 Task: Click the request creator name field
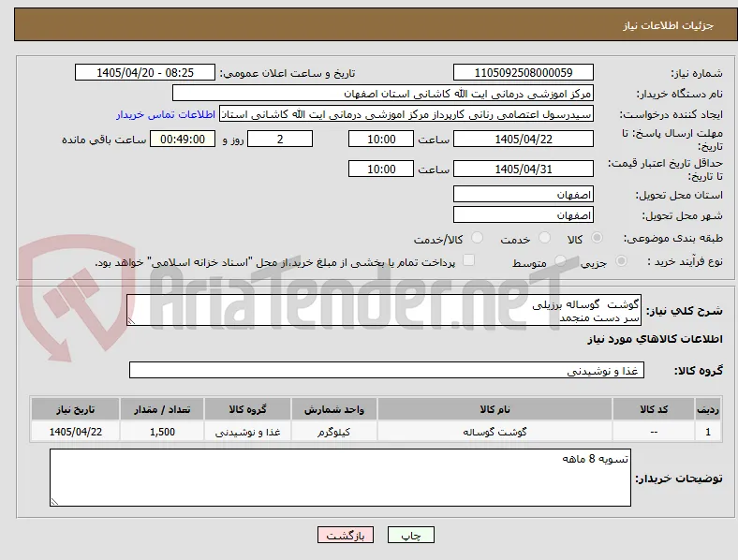[x=406, y=114]
